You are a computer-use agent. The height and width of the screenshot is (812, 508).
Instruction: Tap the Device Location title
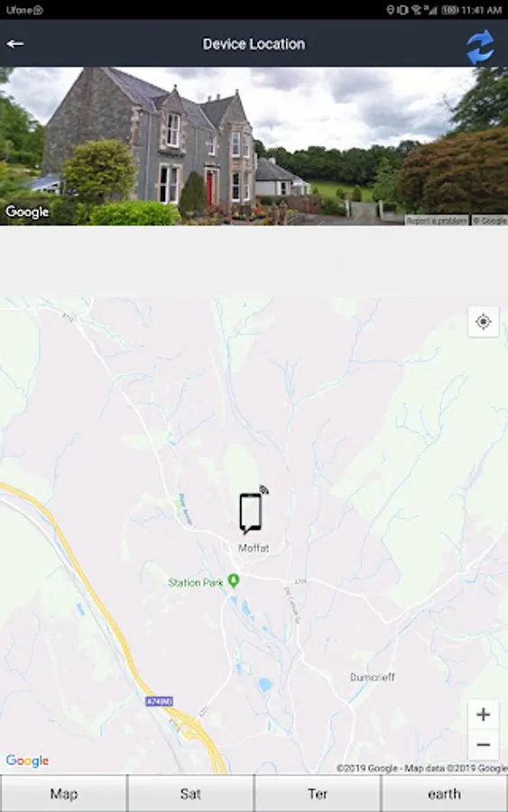[254, 44]
